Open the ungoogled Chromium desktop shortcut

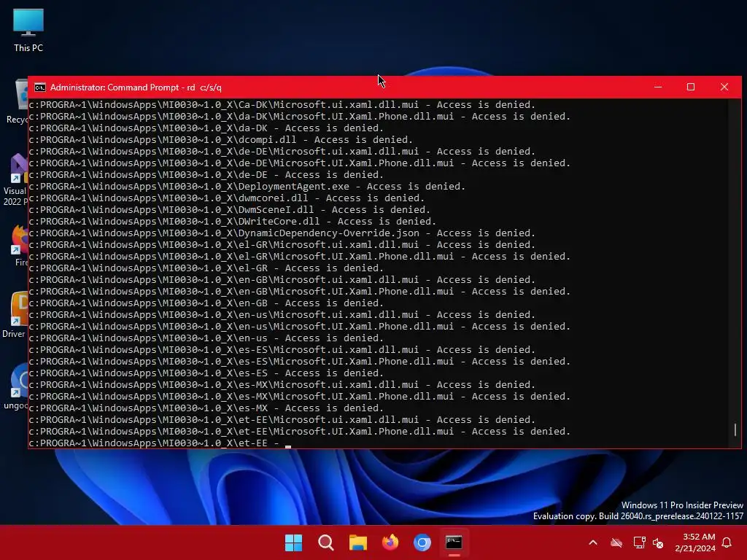(x=16, y=386)
